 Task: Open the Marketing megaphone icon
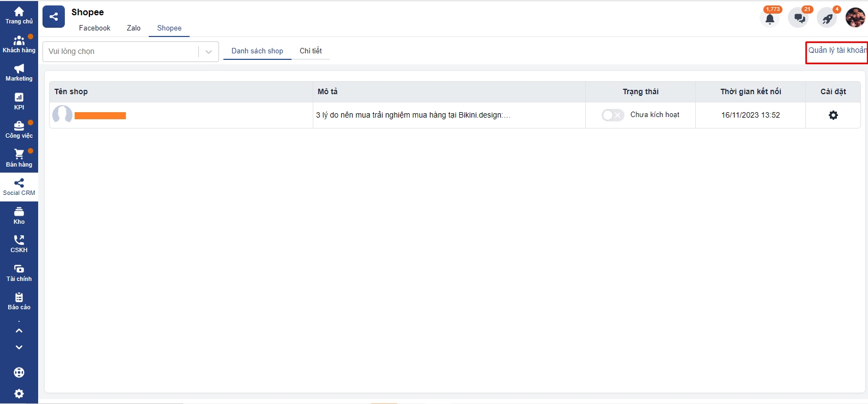(x=19, y=72)
